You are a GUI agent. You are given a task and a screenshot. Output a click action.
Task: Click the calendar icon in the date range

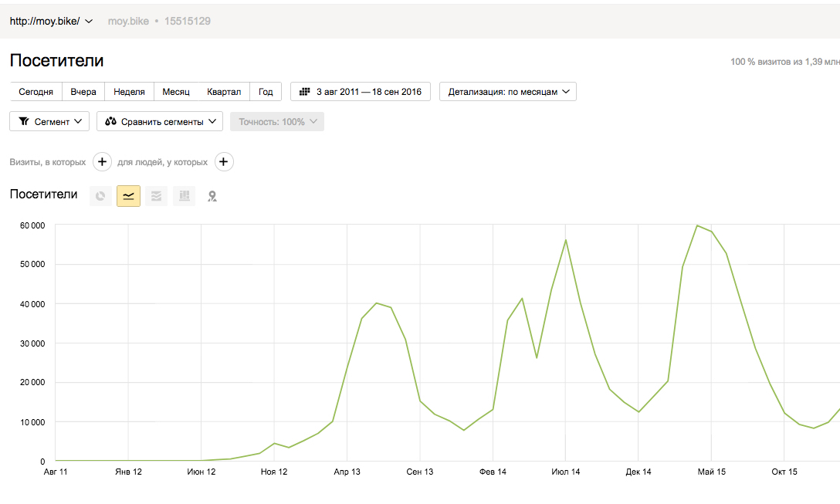tap(304, 92)
